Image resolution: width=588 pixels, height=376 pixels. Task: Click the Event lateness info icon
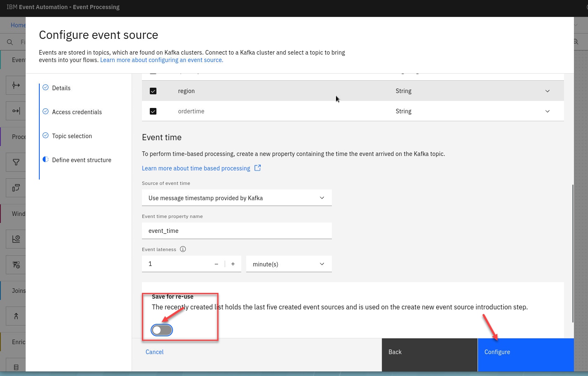183,249
